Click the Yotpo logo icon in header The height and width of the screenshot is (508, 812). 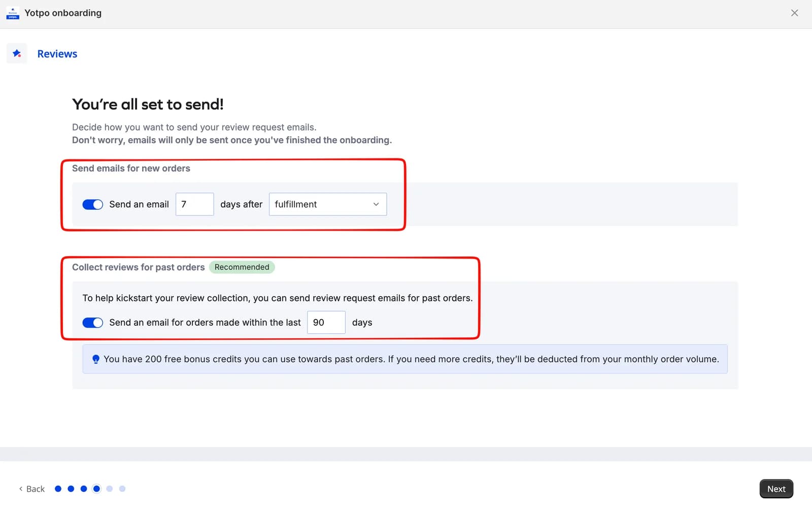[13, 13]
